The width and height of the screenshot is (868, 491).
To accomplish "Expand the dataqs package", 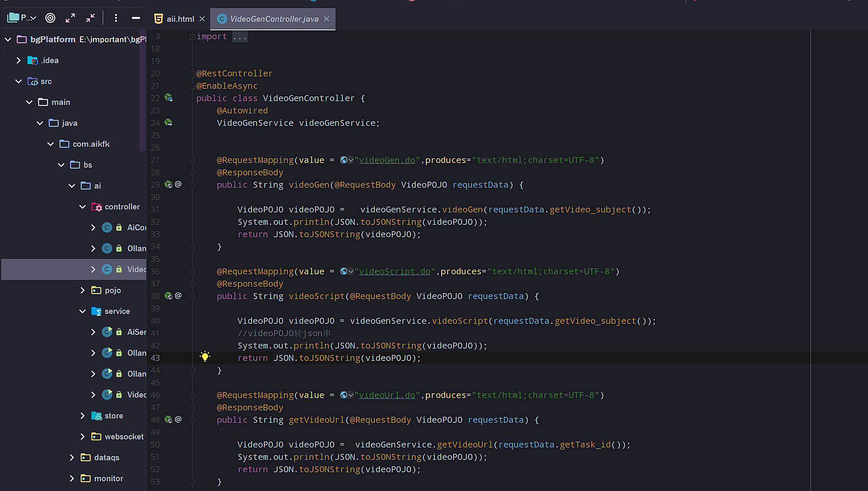I will click(x=72, y=457).
